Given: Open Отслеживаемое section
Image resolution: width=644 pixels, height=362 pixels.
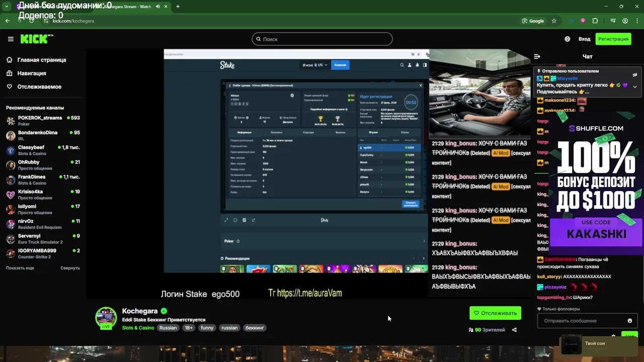Looking at the screenshot, I should tap(39, 86).
